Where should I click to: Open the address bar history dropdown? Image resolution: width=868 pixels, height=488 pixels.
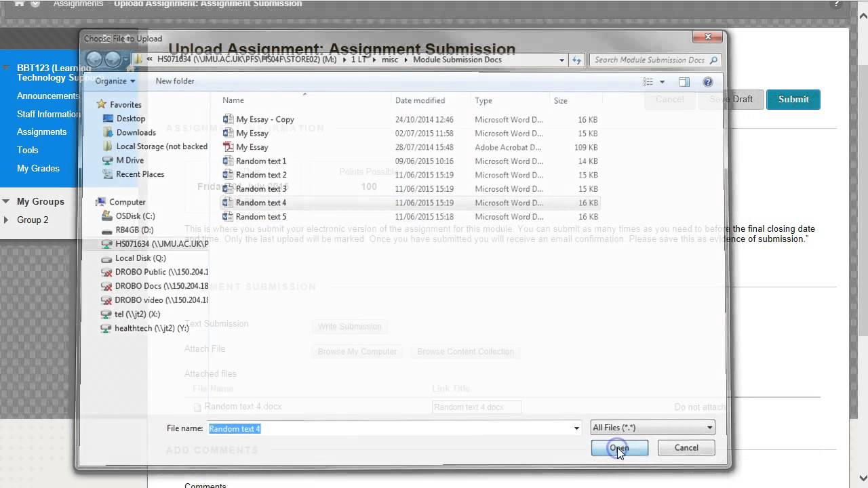[561, 60]
